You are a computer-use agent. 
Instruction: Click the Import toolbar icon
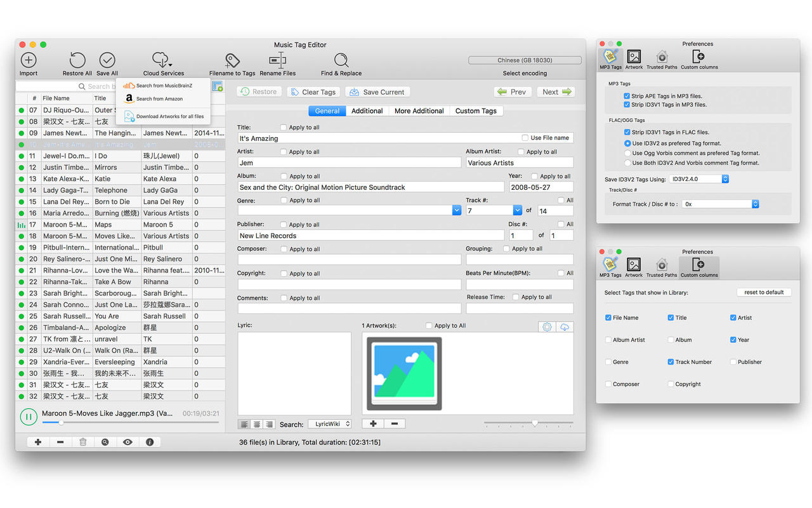(x=29, y=60)
